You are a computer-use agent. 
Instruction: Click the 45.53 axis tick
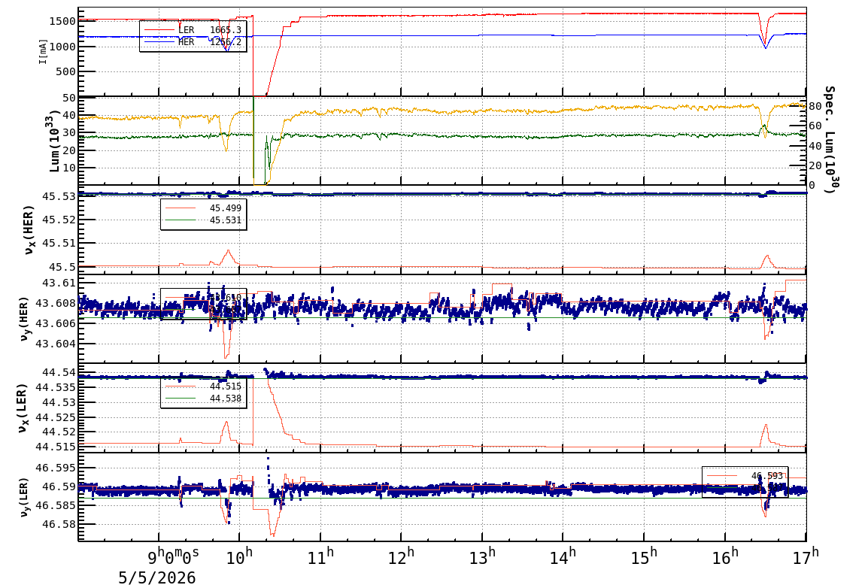59,196
